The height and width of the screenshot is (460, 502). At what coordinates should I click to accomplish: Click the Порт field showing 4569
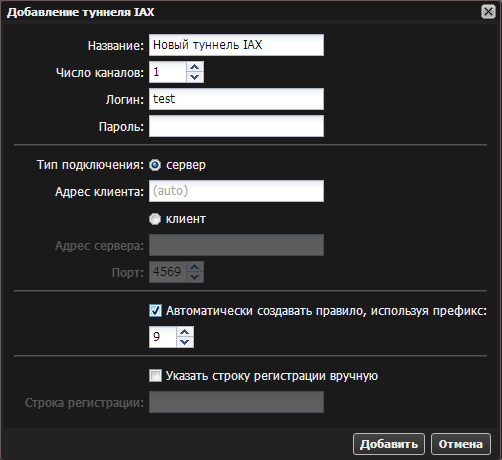pos(167,272)
